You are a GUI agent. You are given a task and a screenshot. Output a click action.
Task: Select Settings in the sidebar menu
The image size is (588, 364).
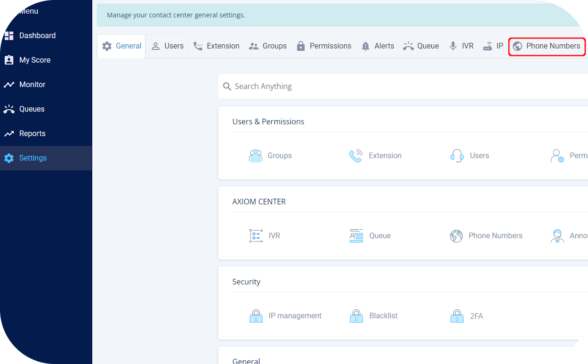pyautogui.click(x=46, y=158)
